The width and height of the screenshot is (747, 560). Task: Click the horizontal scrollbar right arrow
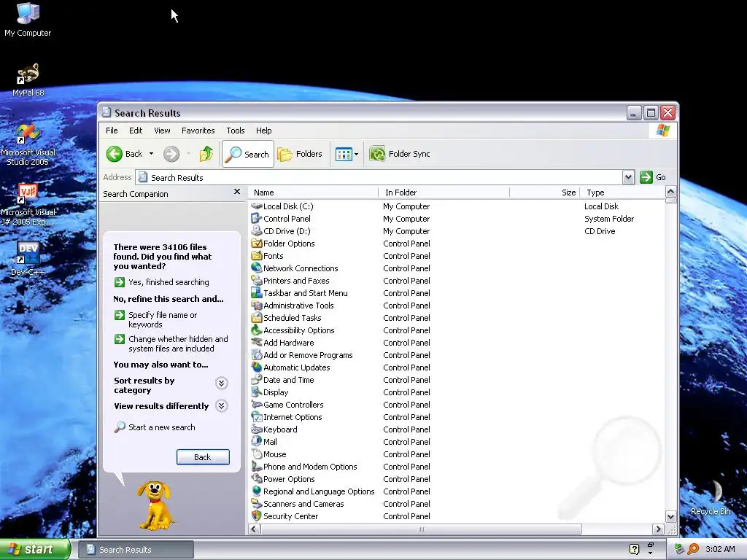coord(658,529)
